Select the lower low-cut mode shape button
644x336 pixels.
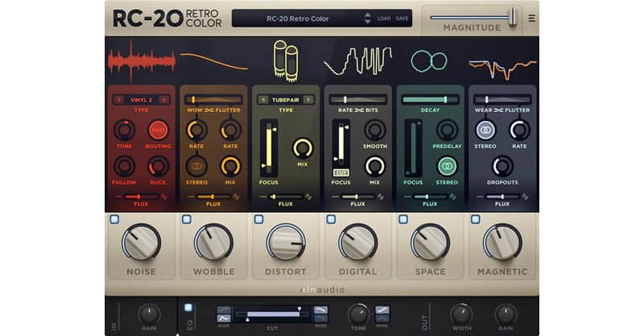tap(224, 318)
